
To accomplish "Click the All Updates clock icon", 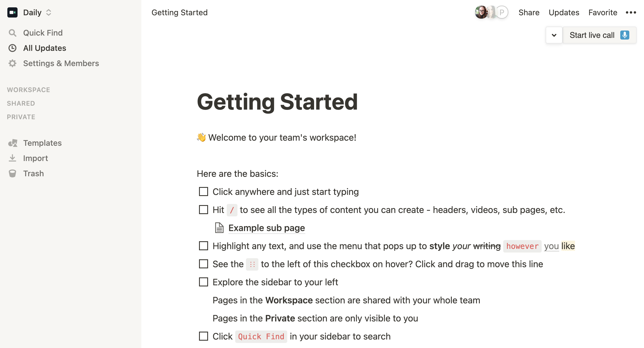I will click(12, 48).
